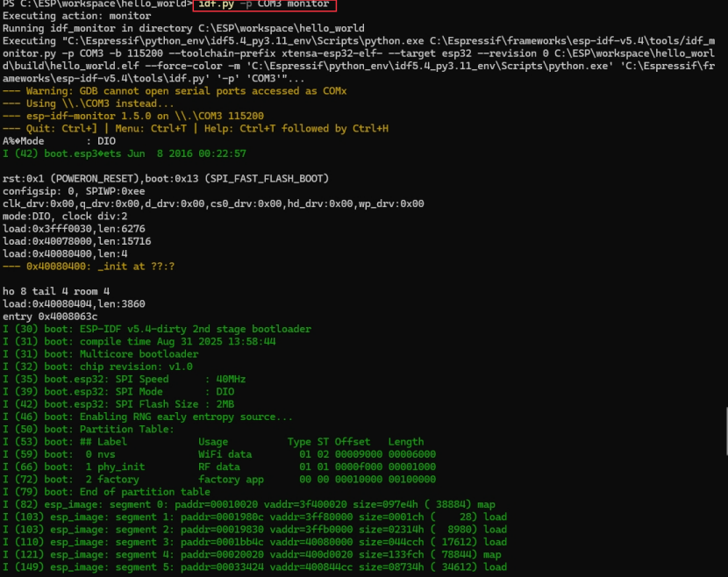Click the 'ets Jun 8 2016 00:22:57' line

(125, 153)
